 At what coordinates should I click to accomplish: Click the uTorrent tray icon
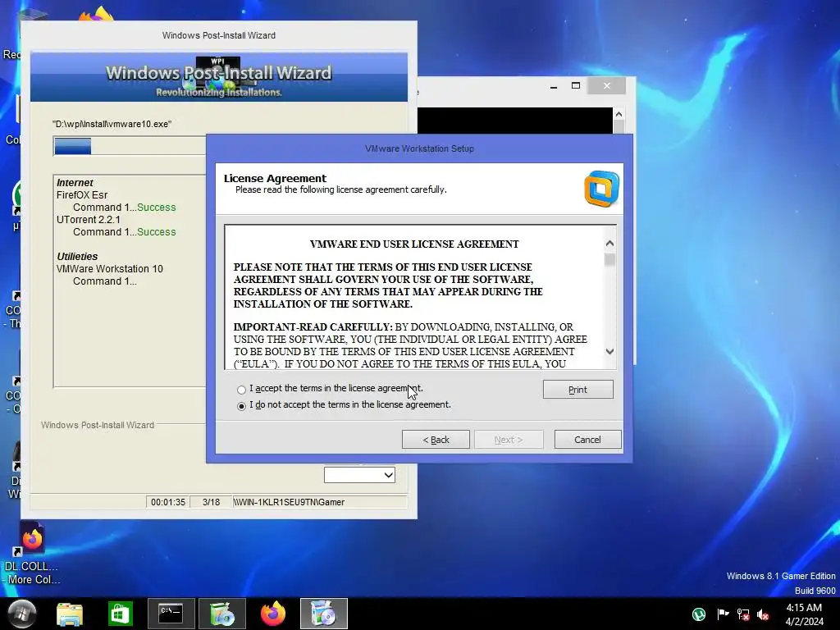[699, 614]
